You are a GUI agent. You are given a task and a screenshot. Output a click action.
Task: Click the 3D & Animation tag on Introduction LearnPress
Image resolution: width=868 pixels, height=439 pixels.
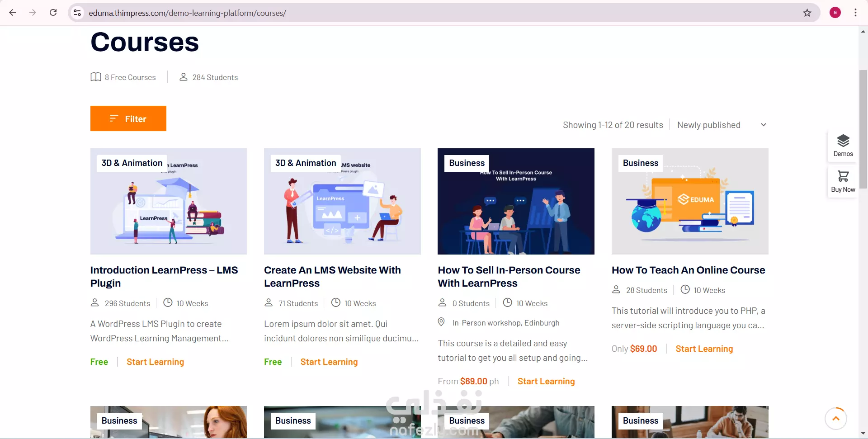(132, 163)
